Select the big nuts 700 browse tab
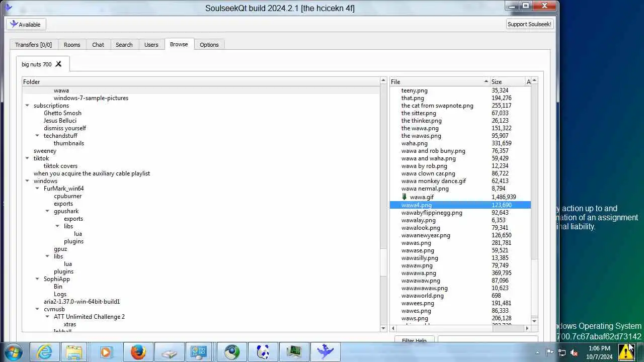 point(37,64)
